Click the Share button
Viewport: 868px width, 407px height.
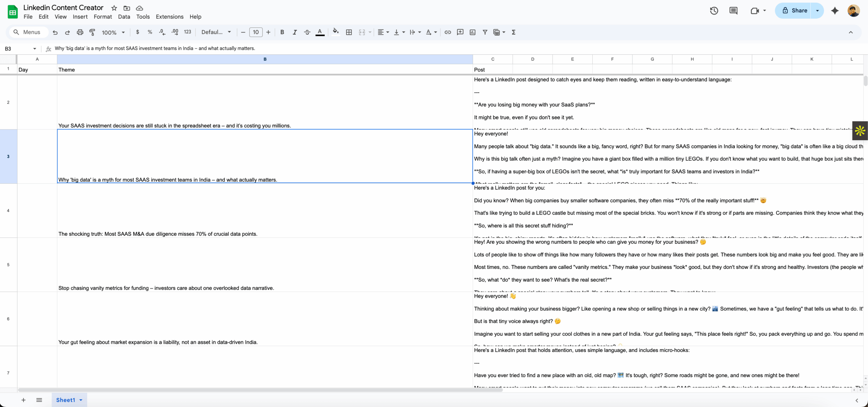(794, 11)
